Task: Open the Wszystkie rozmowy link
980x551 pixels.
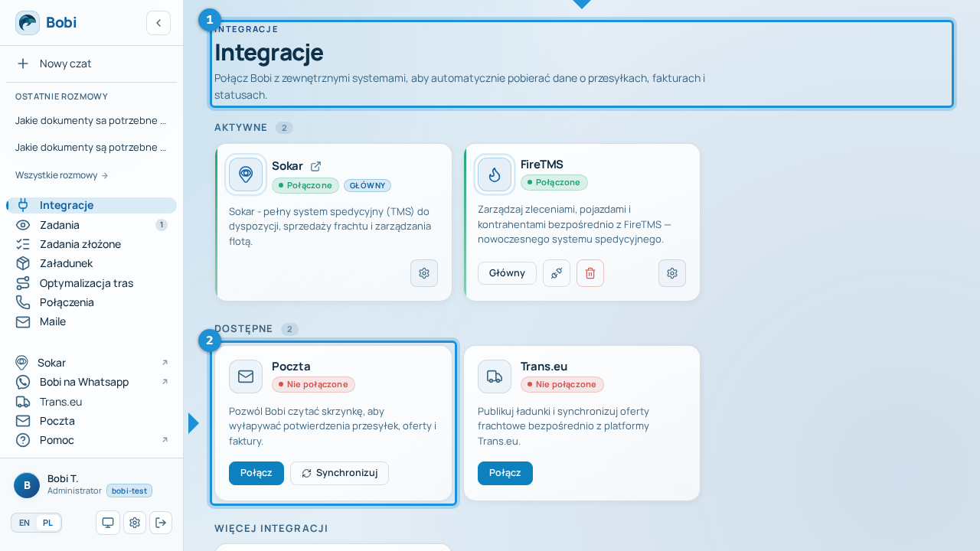Action: point(62,175)
